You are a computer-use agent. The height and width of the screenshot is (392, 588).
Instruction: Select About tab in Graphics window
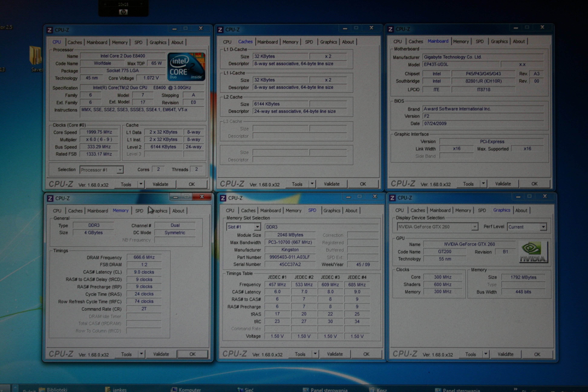pyautogui.click(x=521, y=210)
